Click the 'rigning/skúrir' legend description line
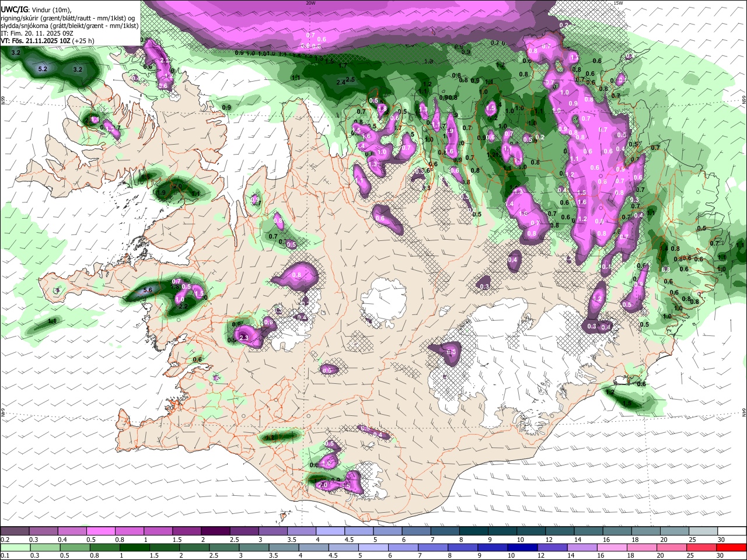The image size is (747, 560). click(x=68, y=18)
